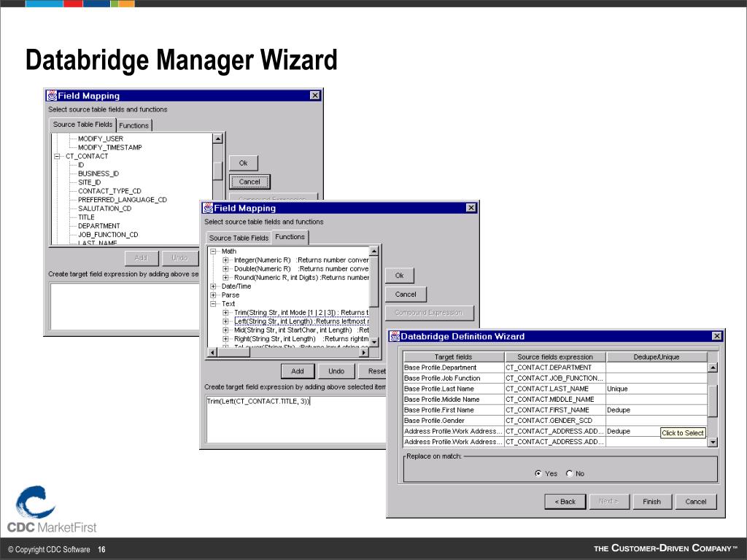Image resolution: width=747 pixels, height=560 pixels.
Task: Expand the Parse function group
Action: click(214, 295)
